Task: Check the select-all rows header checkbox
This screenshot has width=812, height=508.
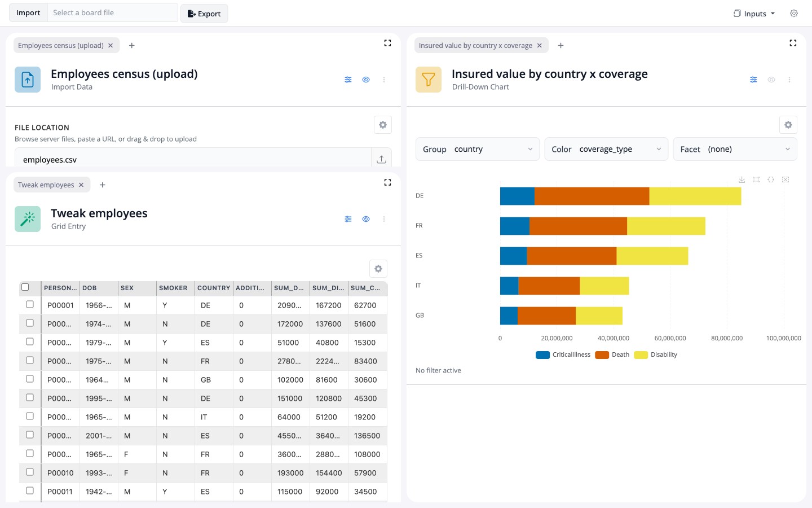Action: (x=25, y=287)
